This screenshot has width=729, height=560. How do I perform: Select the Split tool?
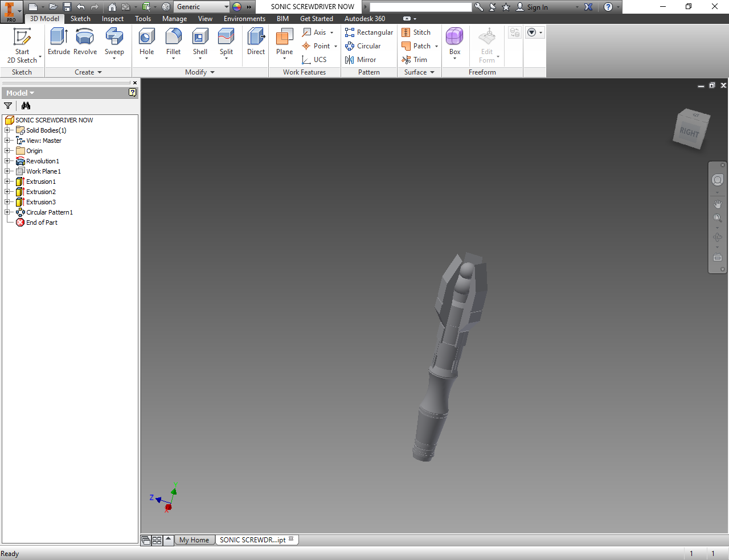pos(226,43)
